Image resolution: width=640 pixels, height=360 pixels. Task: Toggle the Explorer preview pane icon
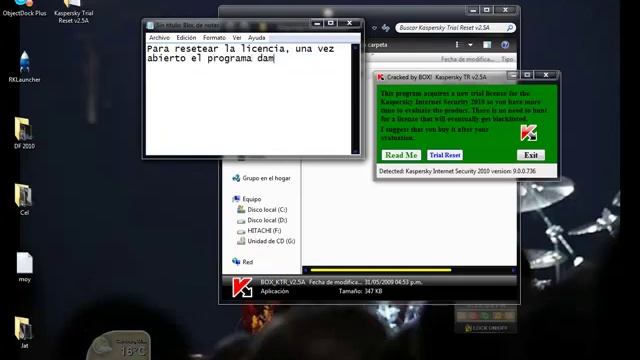[487, 44]
